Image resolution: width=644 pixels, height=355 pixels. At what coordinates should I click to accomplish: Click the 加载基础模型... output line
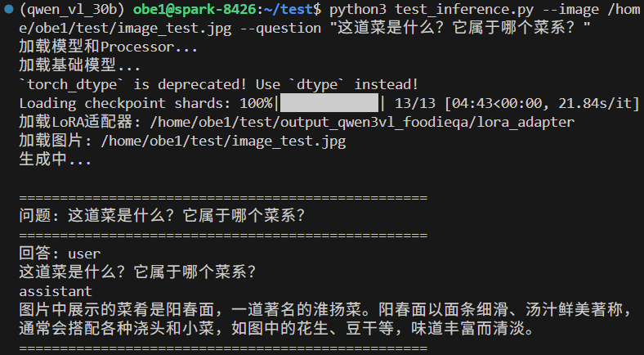79,65
